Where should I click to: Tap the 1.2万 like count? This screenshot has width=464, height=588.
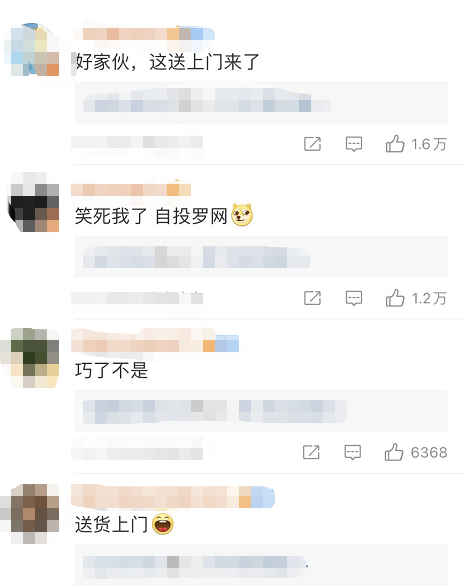tap(429, 298)
